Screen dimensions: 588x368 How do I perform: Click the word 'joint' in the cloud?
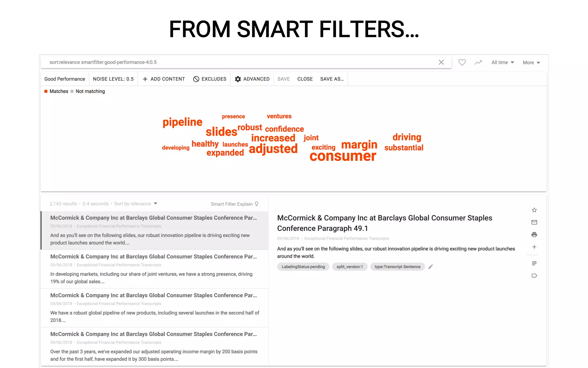click(311, 138)
